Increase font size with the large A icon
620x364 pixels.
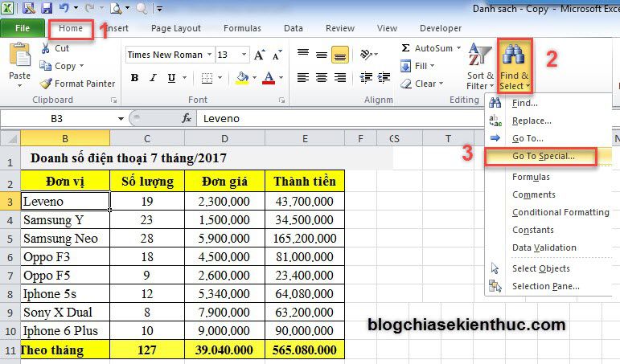(260, 55)
